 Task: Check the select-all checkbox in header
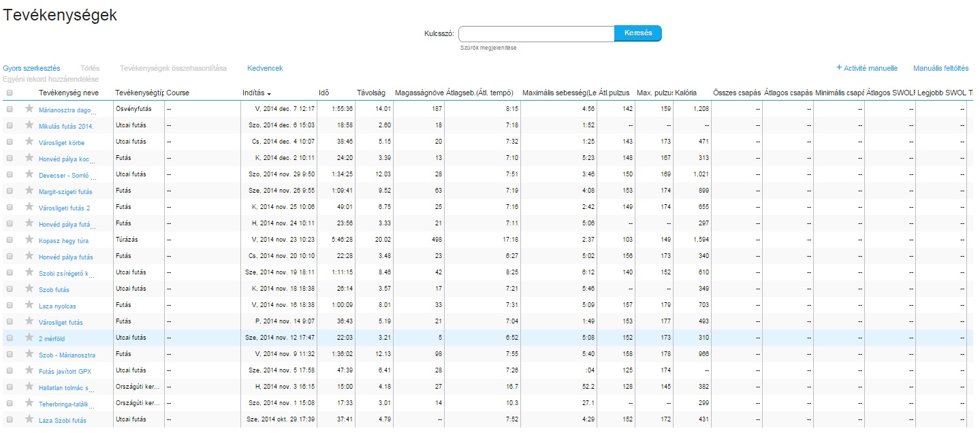click(x=10, y=93)
